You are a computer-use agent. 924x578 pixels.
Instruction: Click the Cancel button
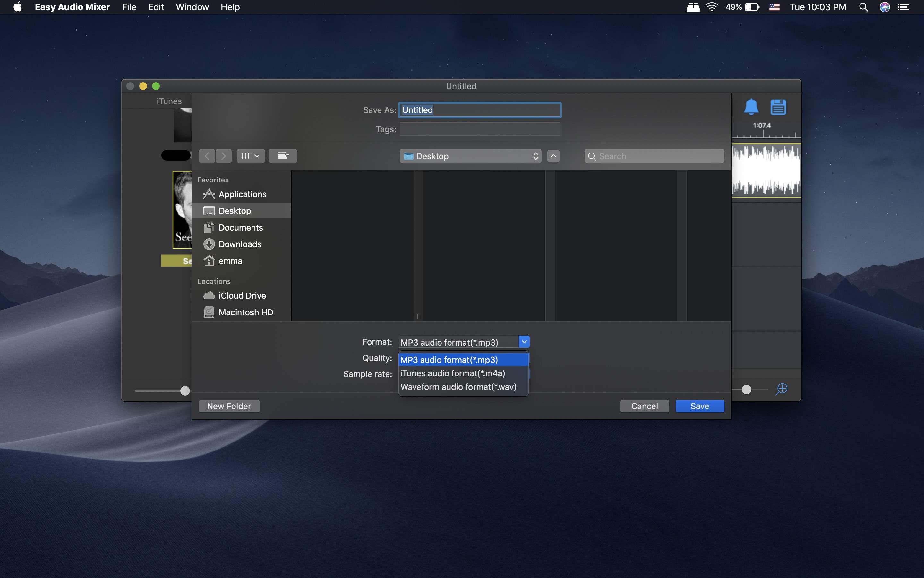click(x=645, y=406)
